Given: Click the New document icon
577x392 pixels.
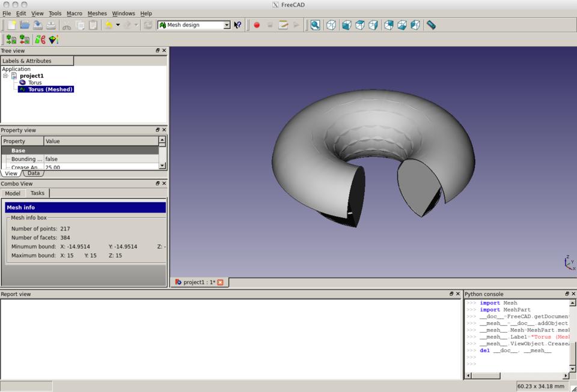Looking at the screenshot, I should (x=11, y=25).
